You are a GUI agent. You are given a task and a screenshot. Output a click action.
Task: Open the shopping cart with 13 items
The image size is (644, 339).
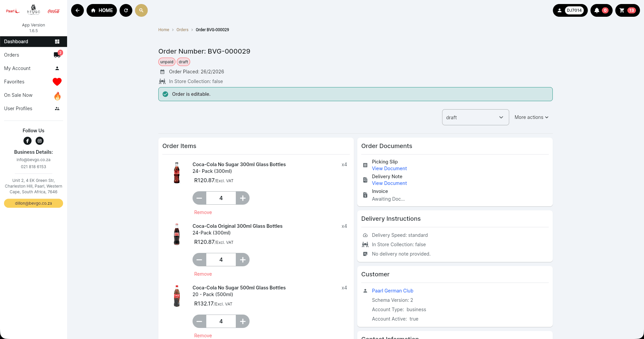(x=627, y=10)
